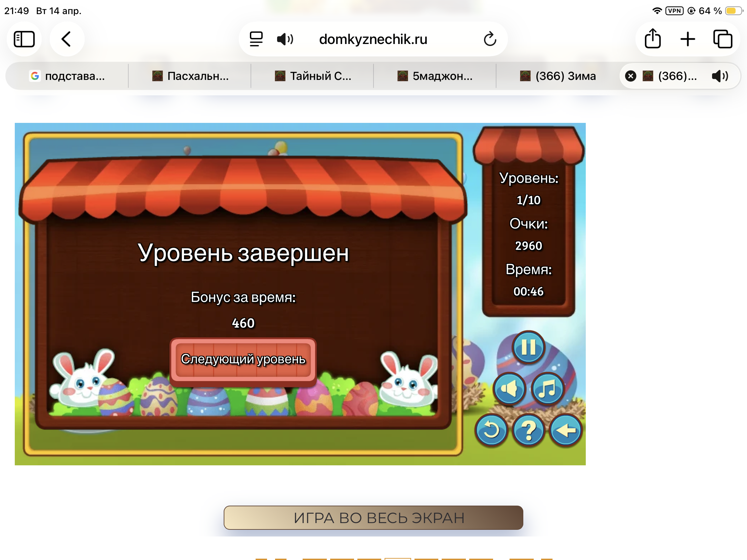Screen dimensions: 747x560
Task: Toggle the Safari sidebar icon
Action: tap(24, 39)
